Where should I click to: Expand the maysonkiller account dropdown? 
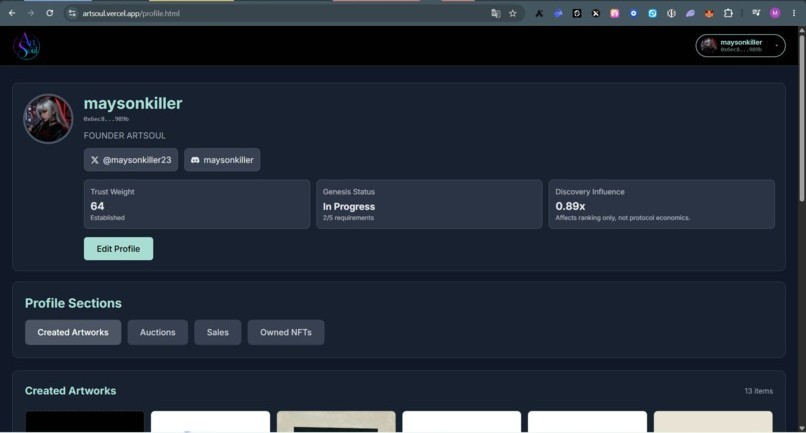click(740, 46)
